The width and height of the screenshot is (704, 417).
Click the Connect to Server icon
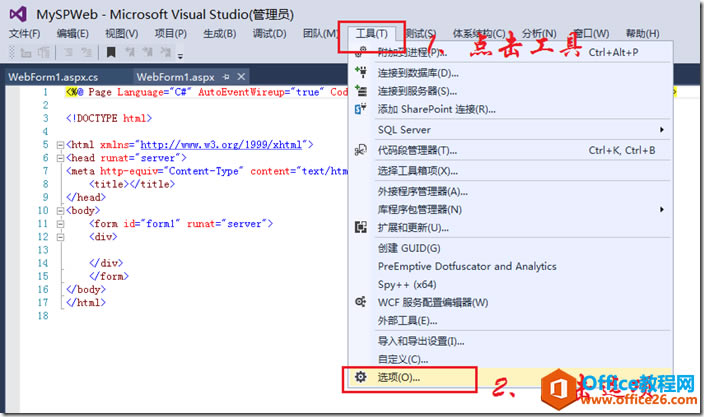361,91
